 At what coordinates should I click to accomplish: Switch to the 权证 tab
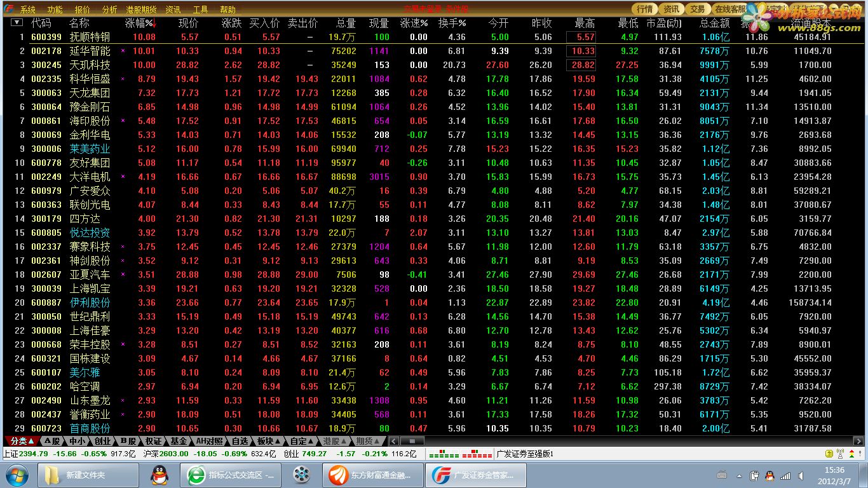point(153,441)
